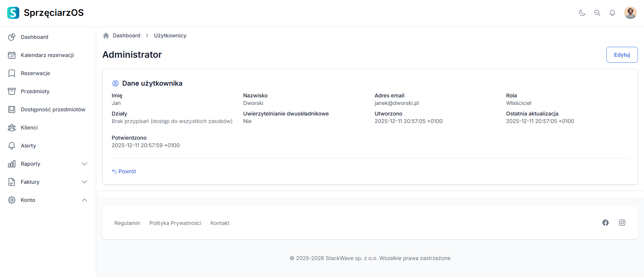
Task: Select Przedmioty in the sidebar
Action: [35, 91]
